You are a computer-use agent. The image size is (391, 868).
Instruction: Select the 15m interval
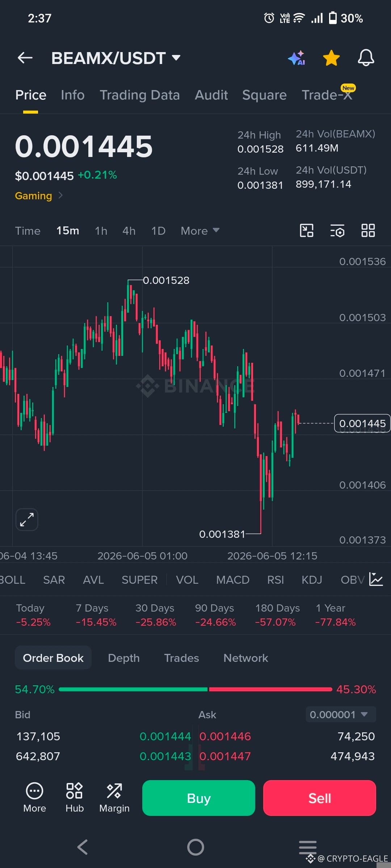point(68,231)
